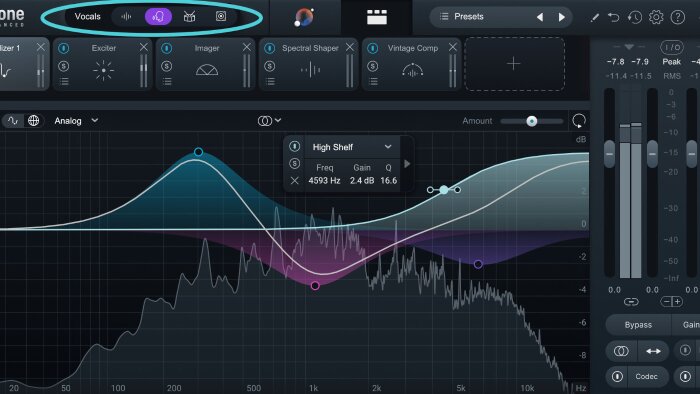Open the channel mode overlapping circles dropdown
The width and height of the screenshot is (700, 394).
[x=269, y=120]
